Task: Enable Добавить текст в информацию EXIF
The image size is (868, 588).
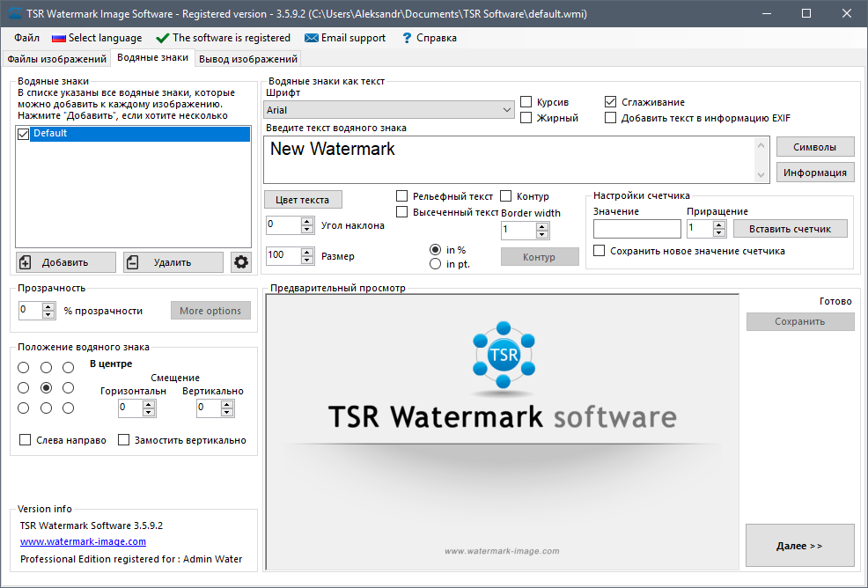Action: pyautogui.click(x=611, y=118)
